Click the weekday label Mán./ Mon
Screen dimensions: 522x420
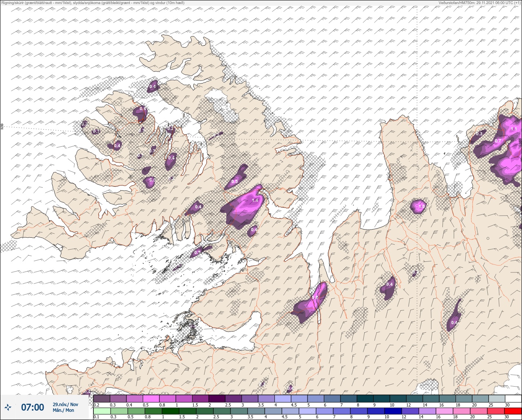point(64,410)
